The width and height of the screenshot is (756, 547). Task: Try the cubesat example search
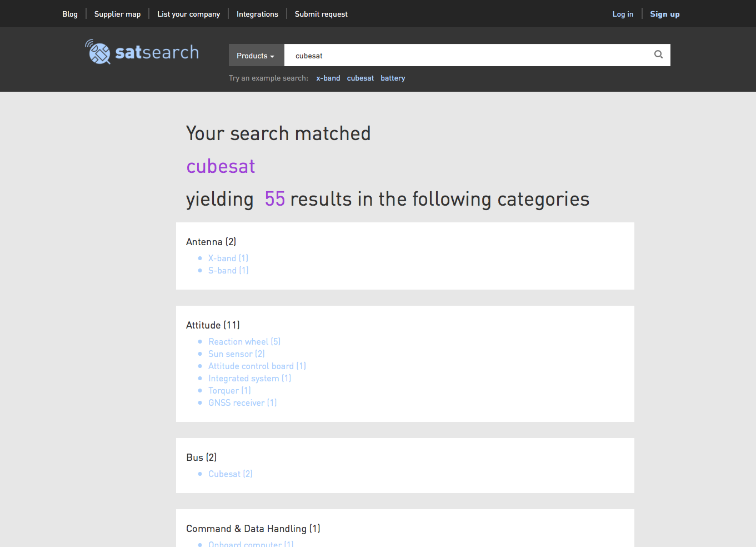361,78
